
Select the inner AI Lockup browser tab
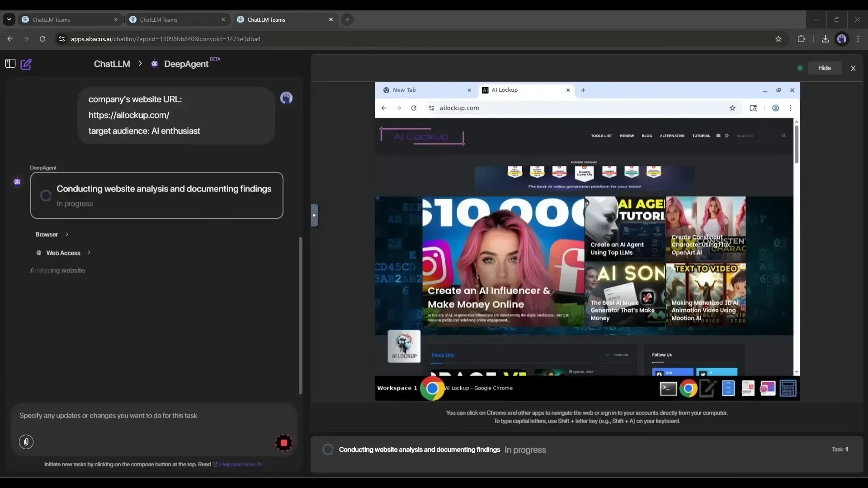pyautogui.click(x=527, y=90)
